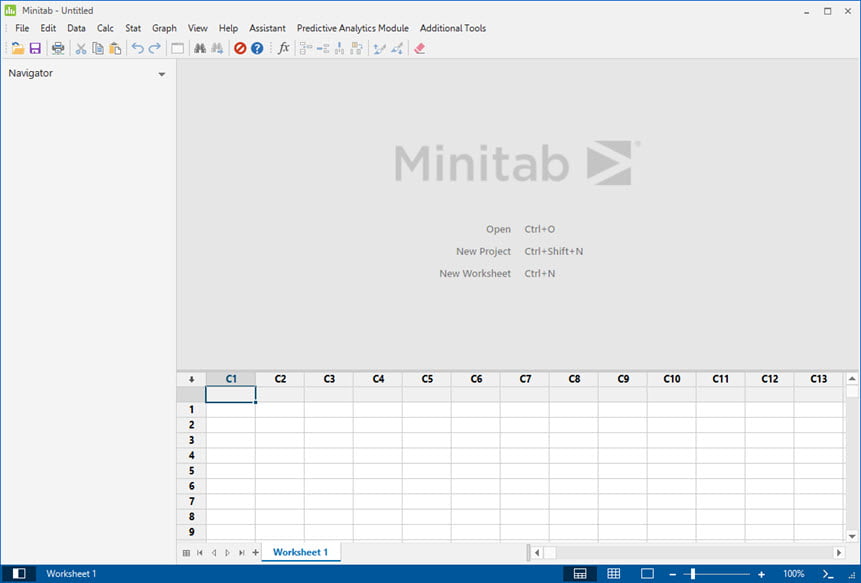Go to first worksheet tab arrow

click(x=200, y=553)
